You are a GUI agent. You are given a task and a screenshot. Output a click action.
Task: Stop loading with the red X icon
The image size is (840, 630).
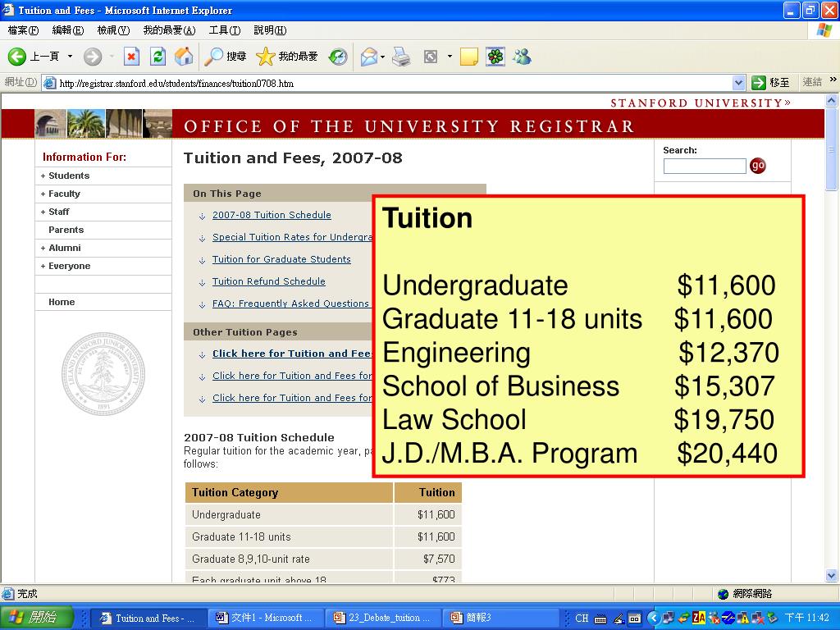tap(131, 57)
